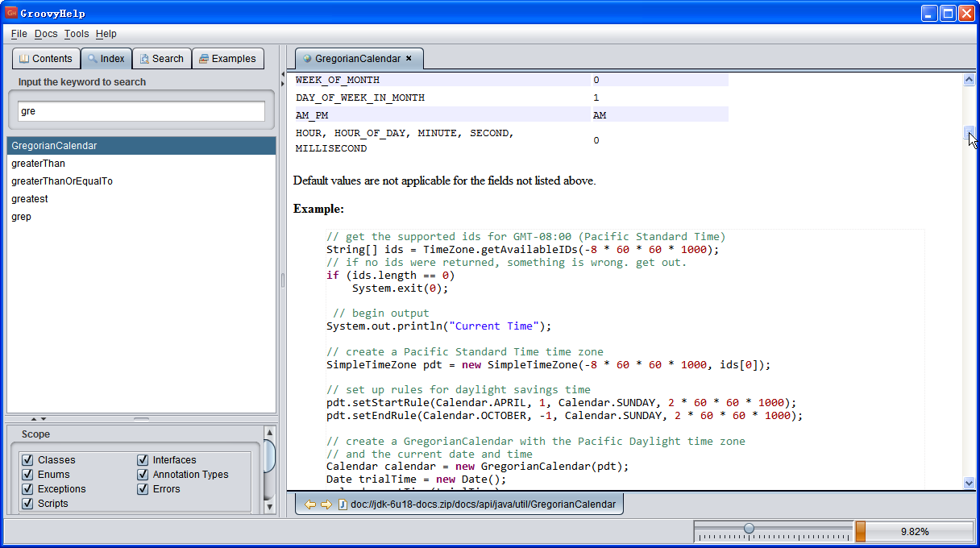
Task: Expand the left pane with the right divider arrow
Action: coord(283,83)
